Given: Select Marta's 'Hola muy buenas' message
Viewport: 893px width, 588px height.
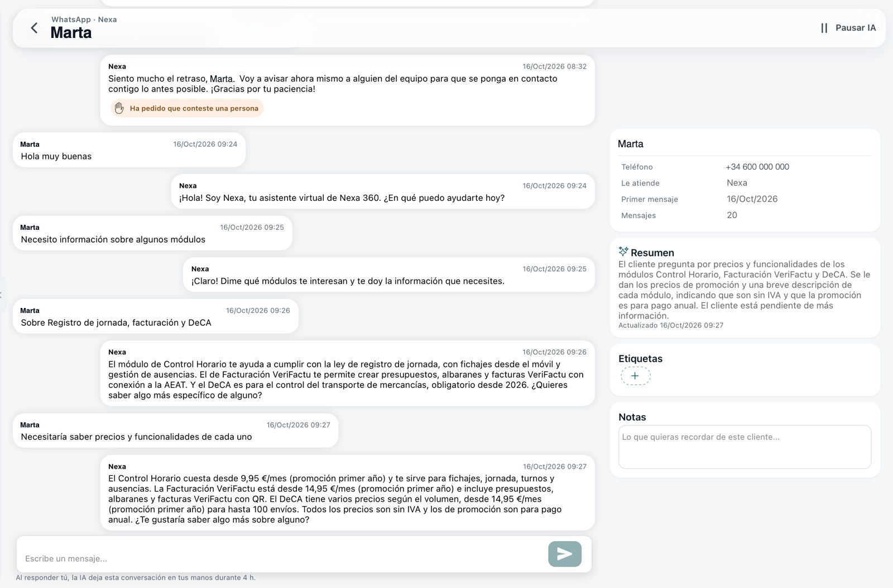Looking at the screenshot, I should [x=129, y=150].
